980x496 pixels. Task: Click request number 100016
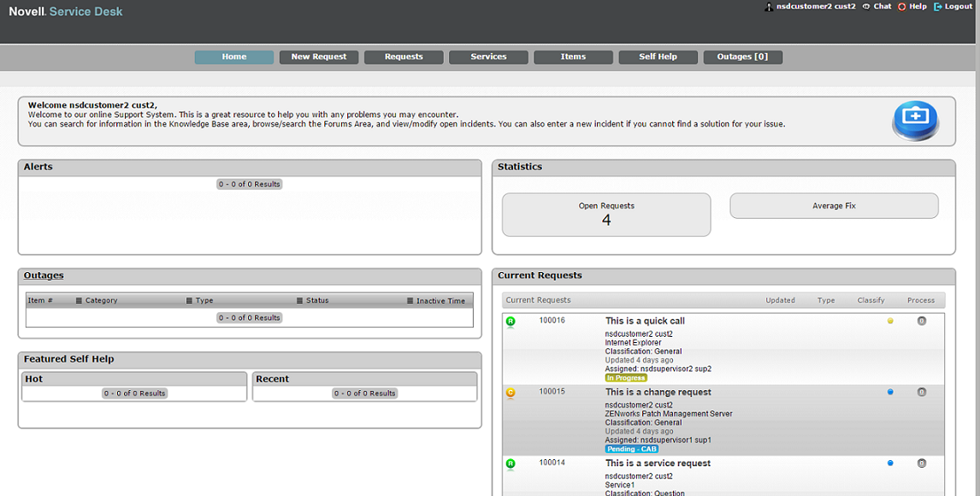pyautogui.click(x=552, y=321)
